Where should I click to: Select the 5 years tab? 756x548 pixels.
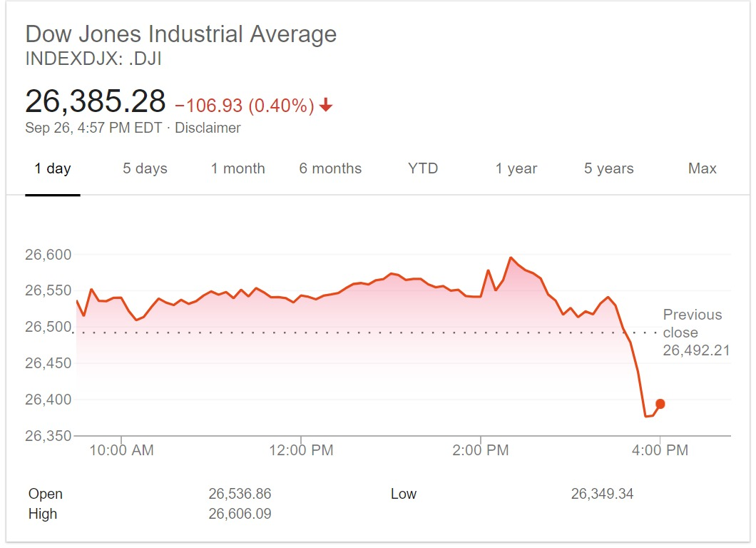(x=608, y=169)
